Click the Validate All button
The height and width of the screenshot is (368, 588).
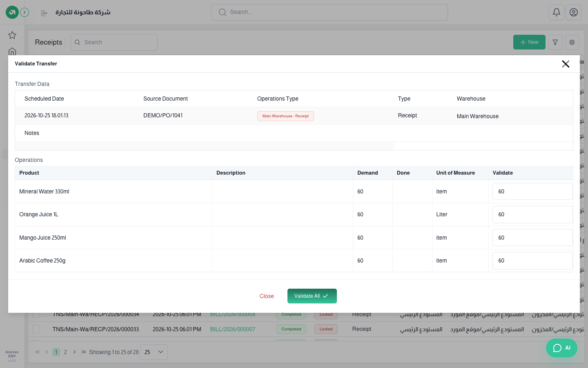(312, 296)
